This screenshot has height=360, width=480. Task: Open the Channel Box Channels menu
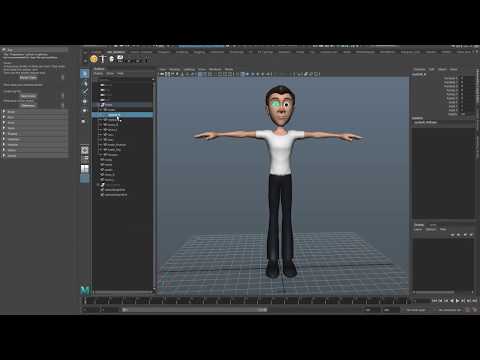point(420,69)
